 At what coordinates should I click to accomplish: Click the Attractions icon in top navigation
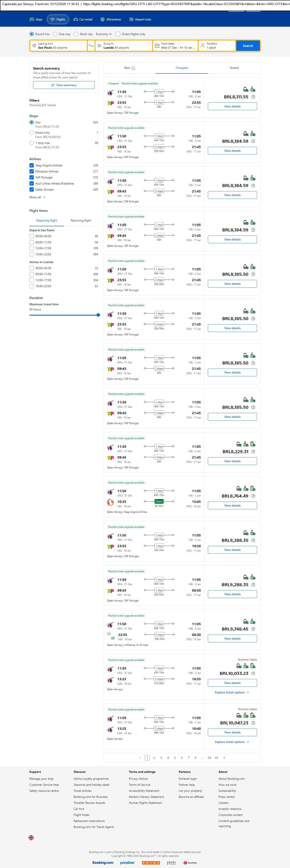coord(103,20)
